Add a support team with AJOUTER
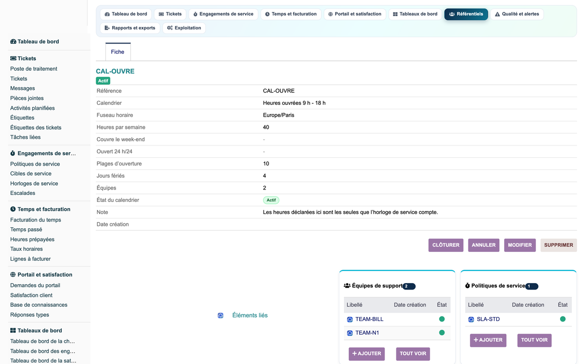 coord(367,354)
